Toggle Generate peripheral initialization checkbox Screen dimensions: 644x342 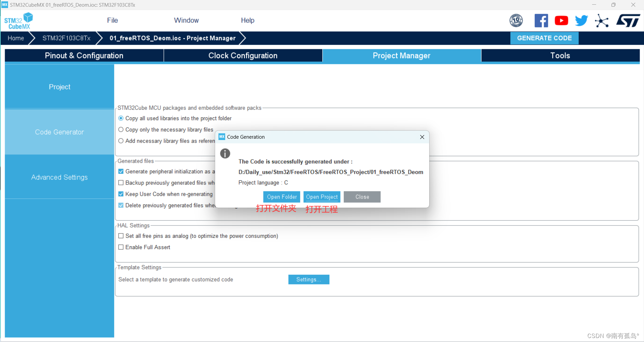tap(121, 172)
